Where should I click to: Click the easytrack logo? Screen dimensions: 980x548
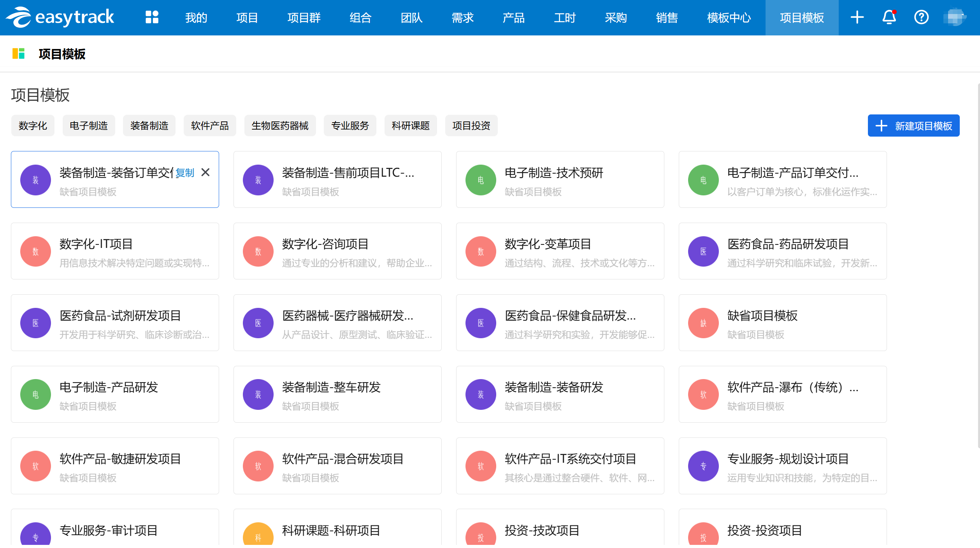click(x=60, y=17)
